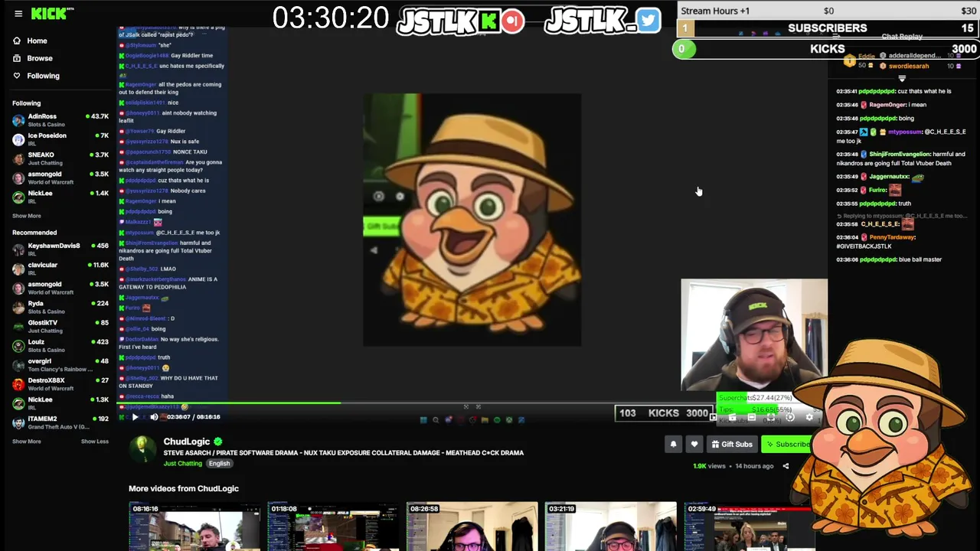Click pdpdpdpdpd 'blue ball master' chat message
The image size is (980, 551).
pyautogui.click(x=889, y=259)
